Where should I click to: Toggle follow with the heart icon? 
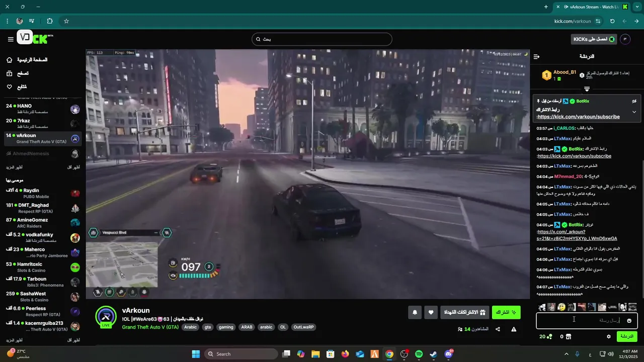(x=431, y=312)
